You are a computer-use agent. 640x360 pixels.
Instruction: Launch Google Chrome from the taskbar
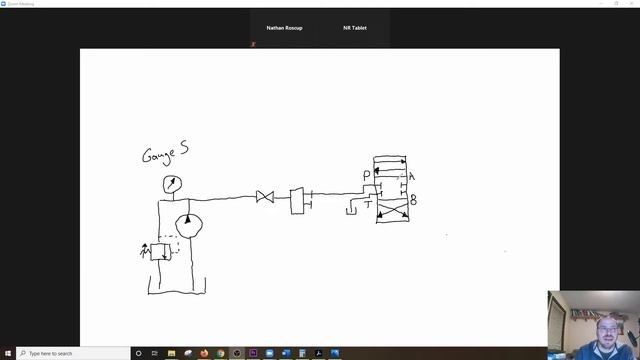coord(220,353)
